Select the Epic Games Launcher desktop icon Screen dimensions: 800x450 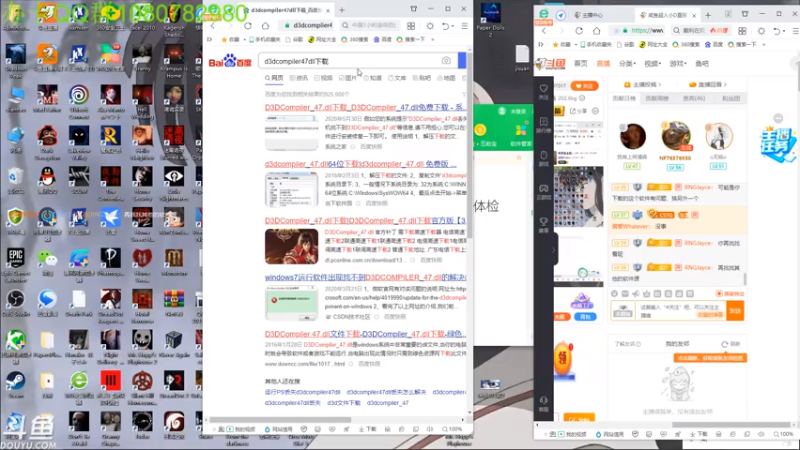tap(15, 264)
